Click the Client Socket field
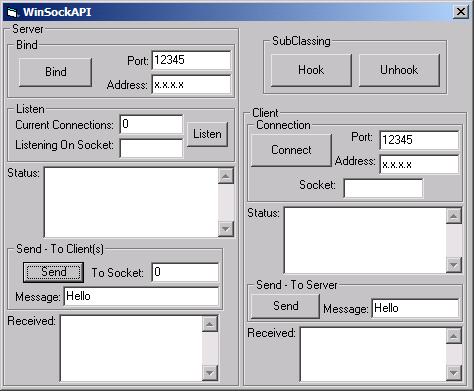This screenshot has width=474, height=391. (x=383, y=188)
